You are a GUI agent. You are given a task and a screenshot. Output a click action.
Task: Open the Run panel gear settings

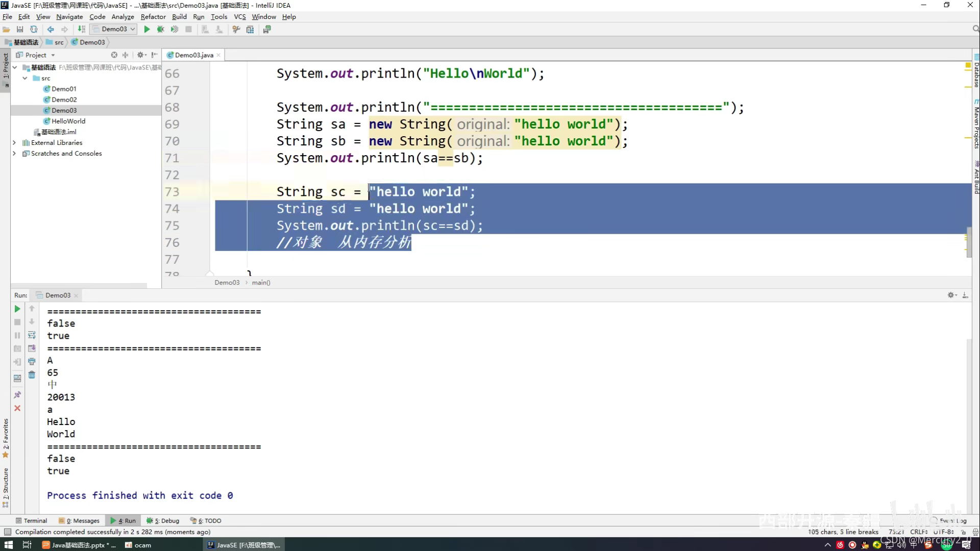[x=952, y=295]
